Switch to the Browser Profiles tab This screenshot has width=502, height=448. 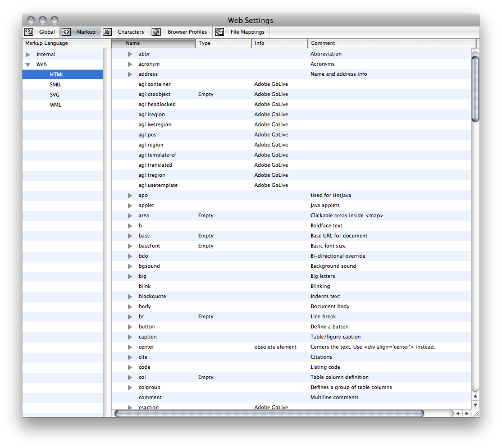point(186,32)
